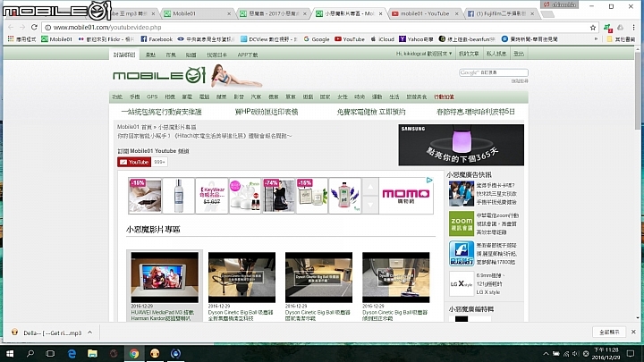Open File Explorer from the taskbar

pyautogui.click(x=92, y=353)
